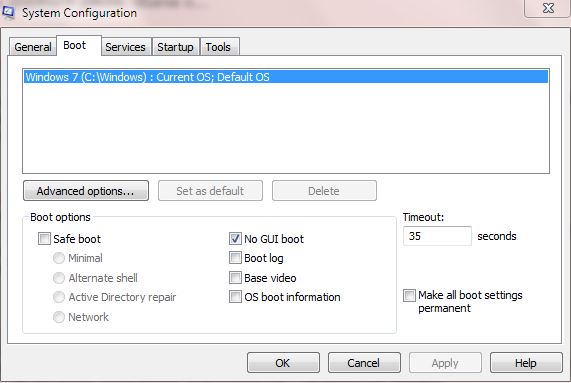Uncheck No GUI boot option

tap(235, 239)
